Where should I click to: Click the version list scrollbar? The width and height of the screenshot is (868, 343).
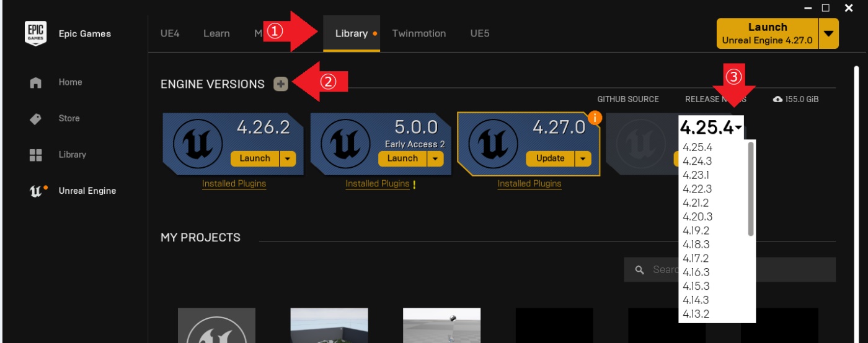pos(751,189)
